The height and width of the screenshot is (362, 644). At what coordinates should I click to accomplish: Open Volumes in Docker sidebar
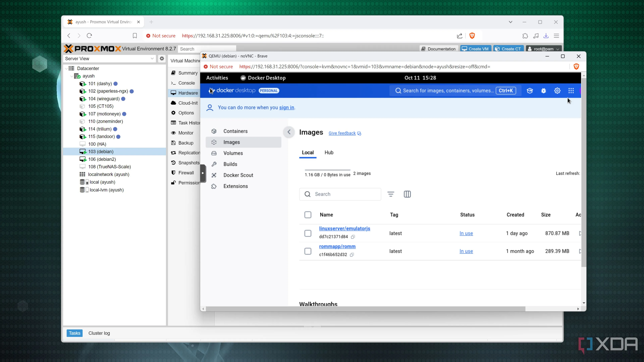tap(244, 153)
